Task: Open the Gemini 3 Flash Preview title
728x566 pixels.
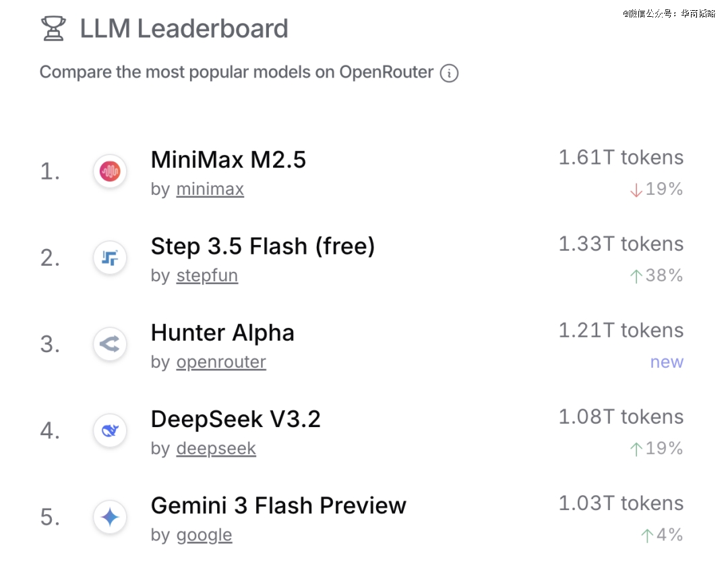Action: click(x=278, y=505)
